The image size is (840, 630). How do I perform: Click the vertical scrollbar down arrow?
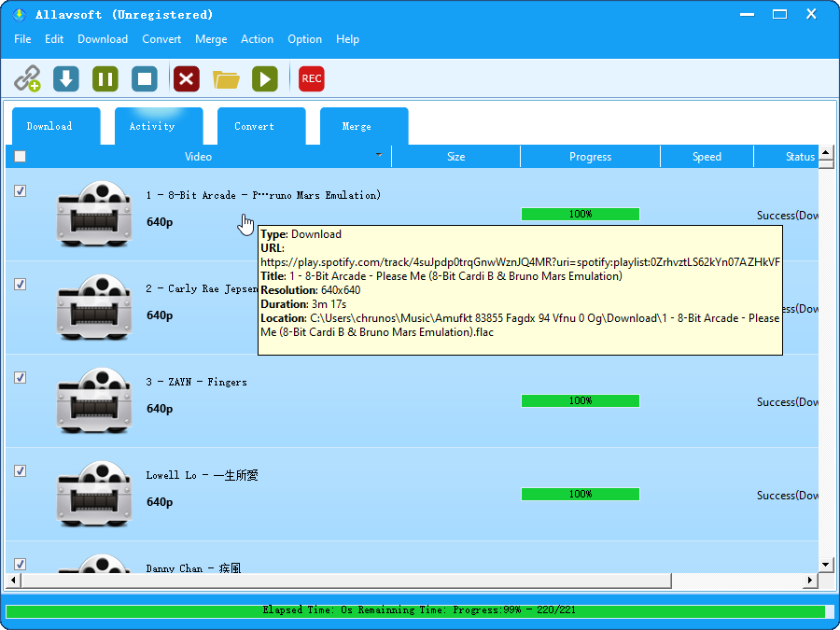coord(825,565)
